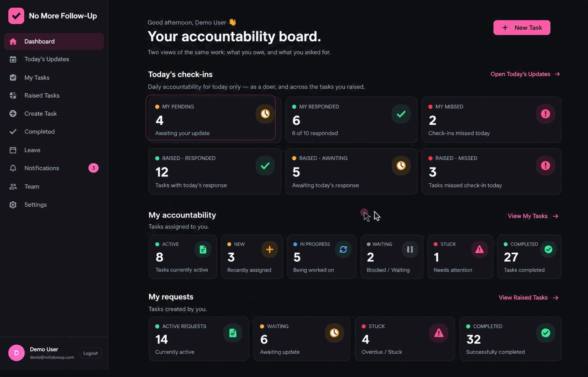Open the My Responded card showing 6
The image size is (588, 377).
tap(351, 120)
